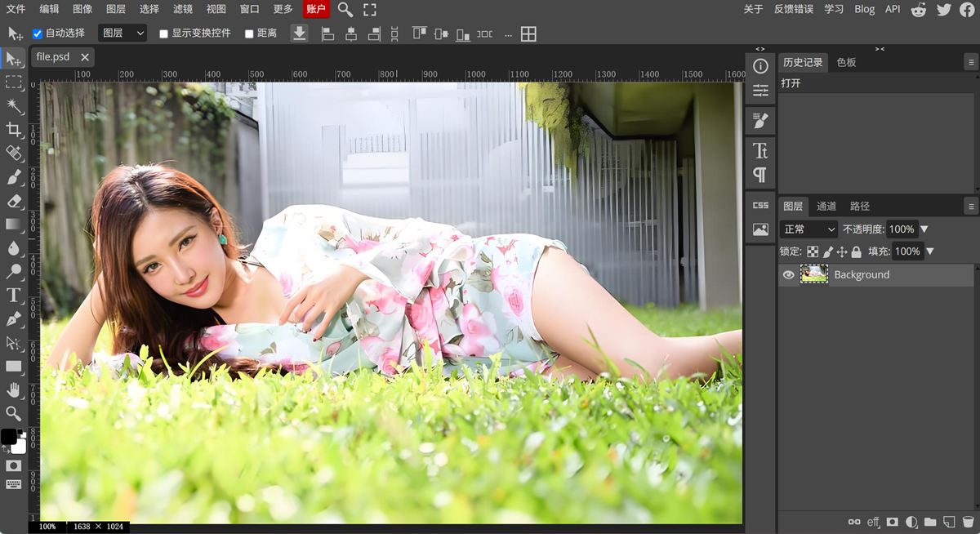The height and width of the screenshot is (534, 980).
Task: Click the foreground black color swatch
Action: pyautogui.click(x=9, y=437)
